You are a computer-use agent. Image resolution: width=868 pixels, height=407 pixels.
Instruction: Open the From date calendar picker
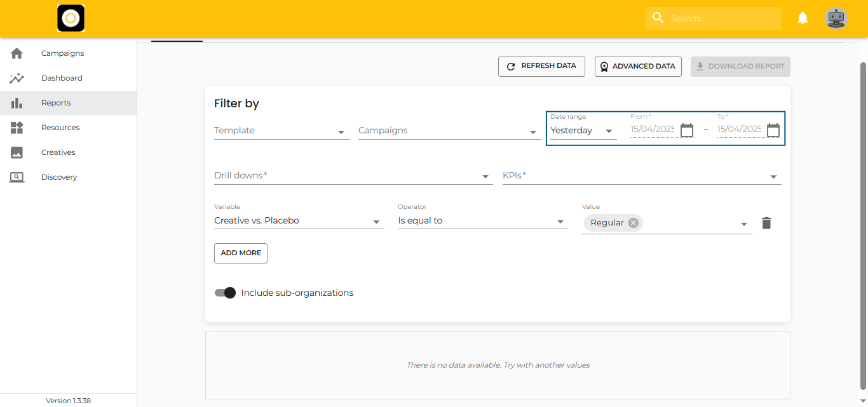686,130
